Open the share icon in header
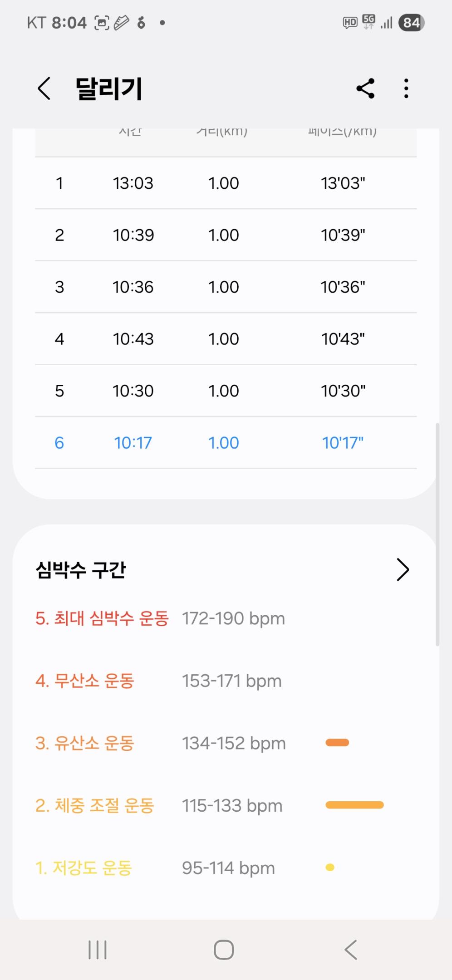The width and height of the screenshot is (452, 980). (x=365, y=88)
